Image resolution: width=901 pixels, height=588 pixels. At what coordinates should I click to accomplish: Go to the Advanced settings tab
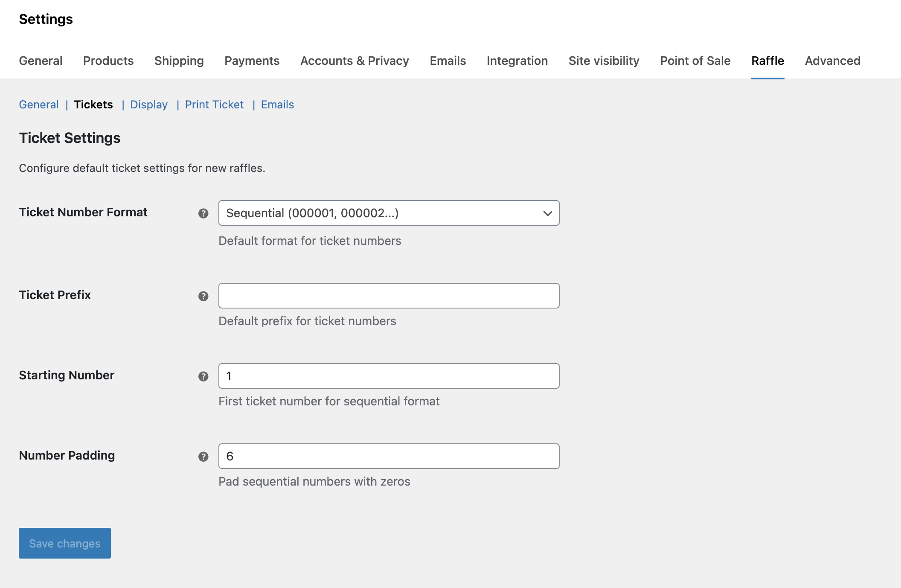coord(832,61)
